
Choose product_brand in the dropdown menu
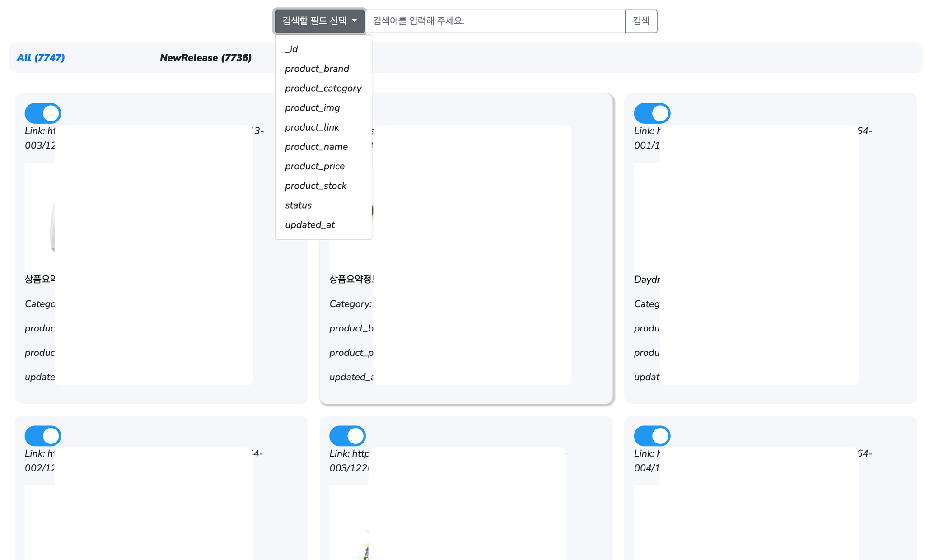(317, 69)
